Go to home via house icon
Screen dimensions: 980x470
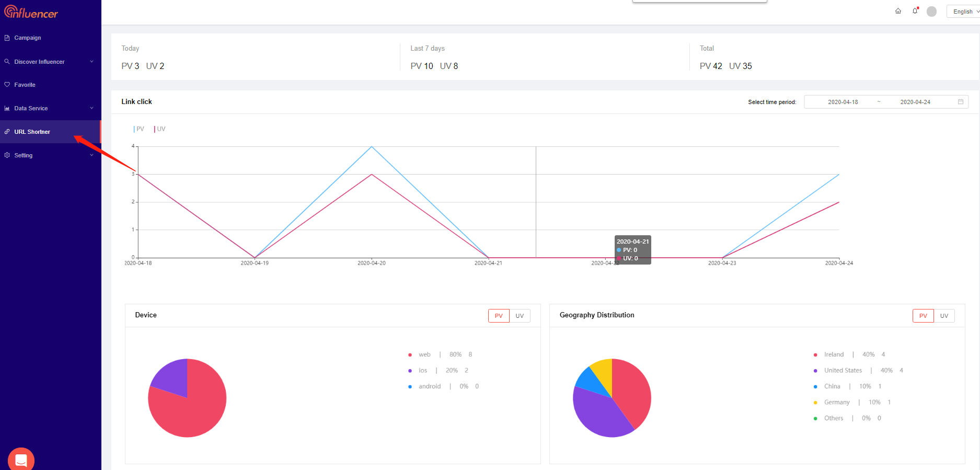tap(898, 11)
